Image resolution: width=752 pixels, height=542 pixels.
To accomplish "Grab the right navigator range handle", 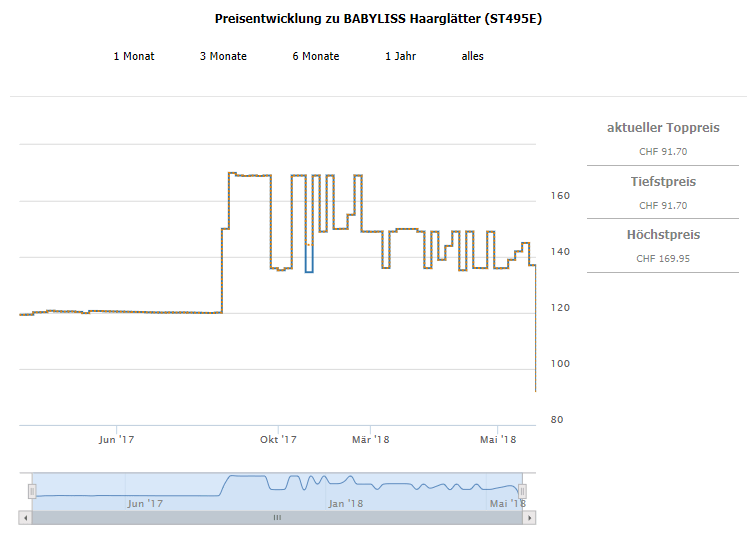I will (x=522, y=491).
